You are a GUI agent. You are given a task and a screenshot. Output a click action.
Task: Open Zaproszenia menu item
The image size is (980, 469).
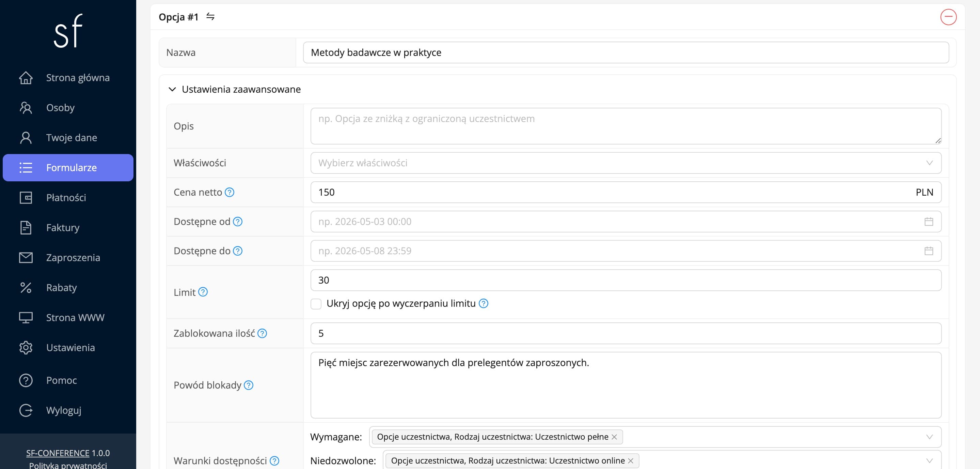(68, 258)
